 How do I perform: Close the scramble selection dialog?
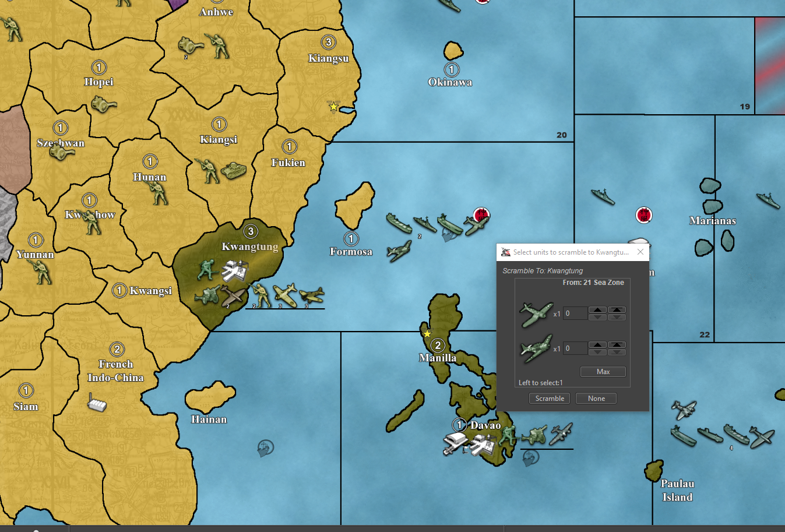tap(640, 252)
